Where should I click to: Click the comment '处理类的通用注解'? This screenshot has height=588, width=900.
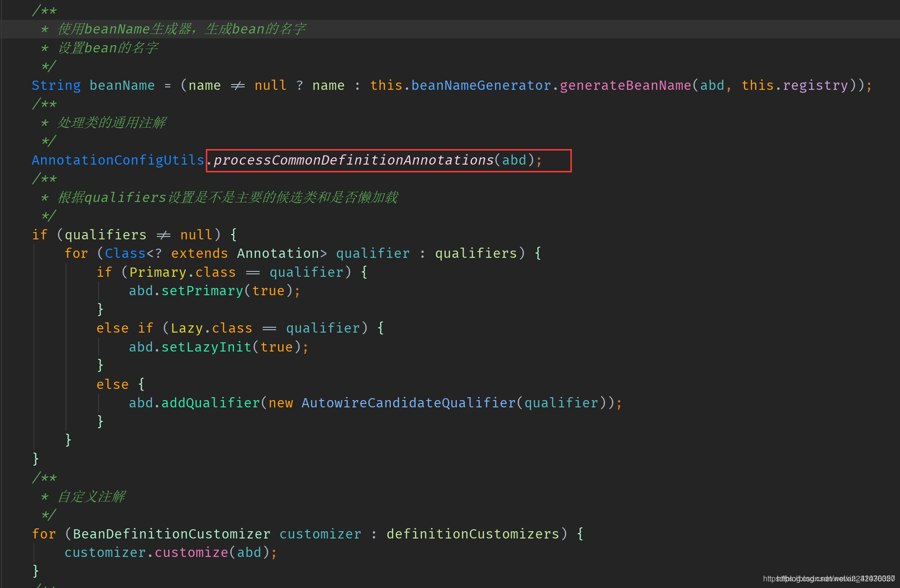112,123
